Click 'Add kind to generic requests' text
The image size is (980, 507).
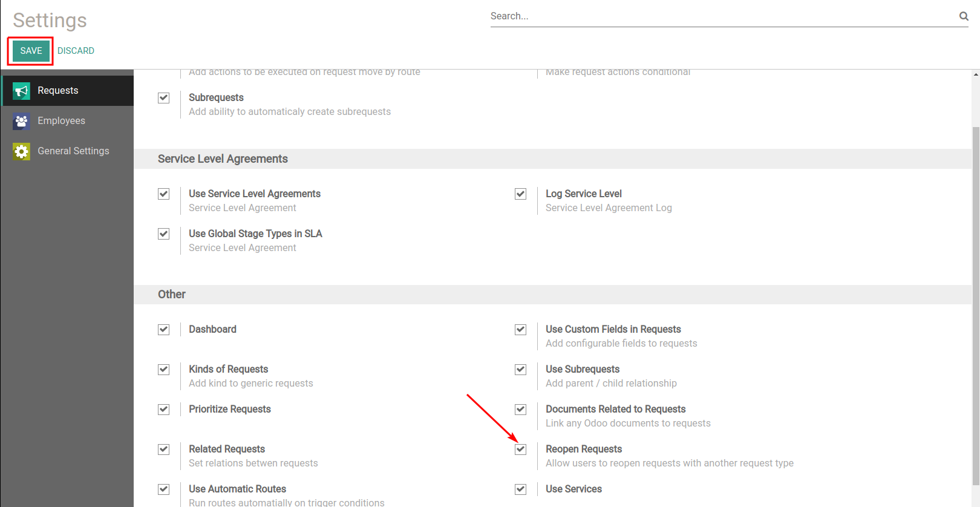point(251,384)
